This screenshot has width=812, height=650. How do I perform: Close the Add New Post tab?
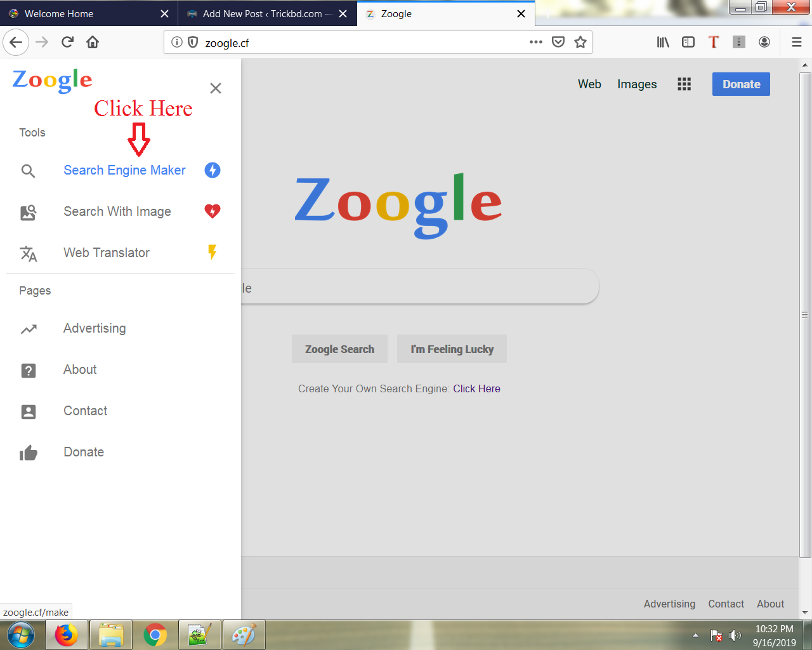[343, 13]
